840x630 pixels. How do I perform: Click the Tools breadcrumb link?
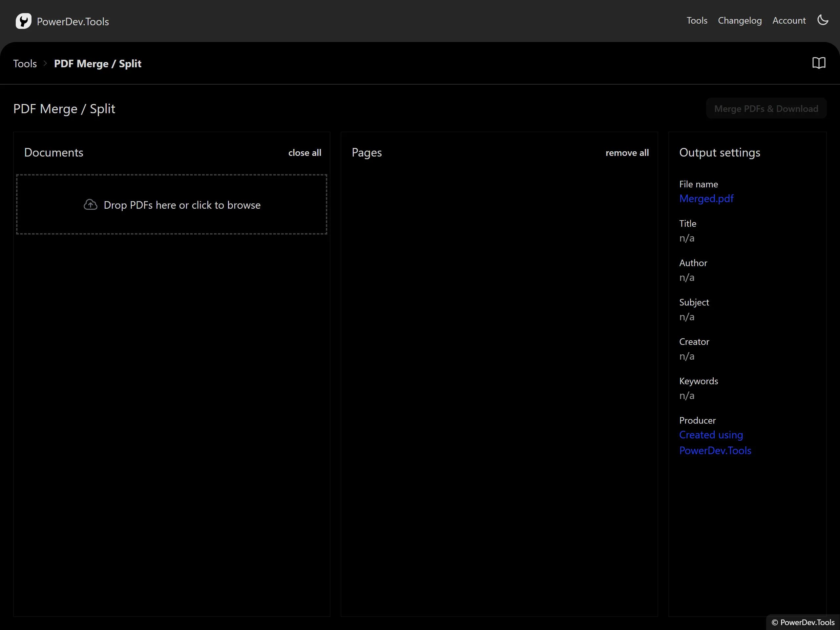(25, 63)
